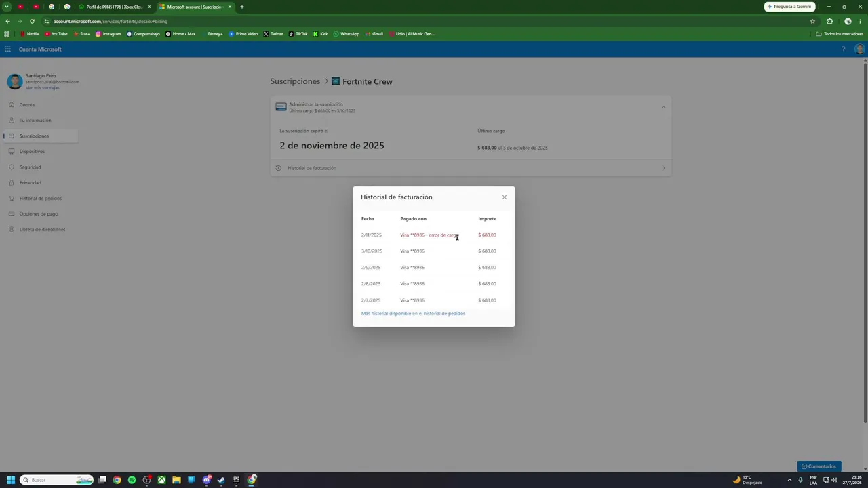
Task: Click the 2/9/2025 billing row date
Action: click(x=371, y=268)
